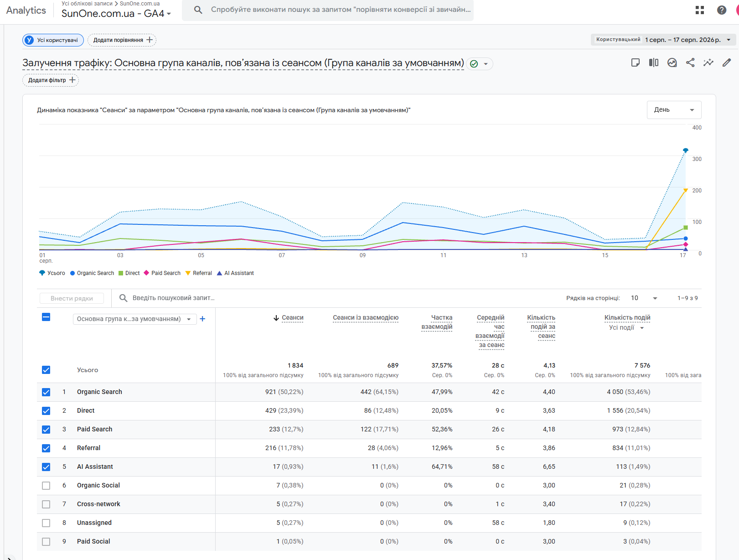This screenshot has height=560, width=739.
Task: Toggle the Paid Search legend swatch
Action: 146,273
